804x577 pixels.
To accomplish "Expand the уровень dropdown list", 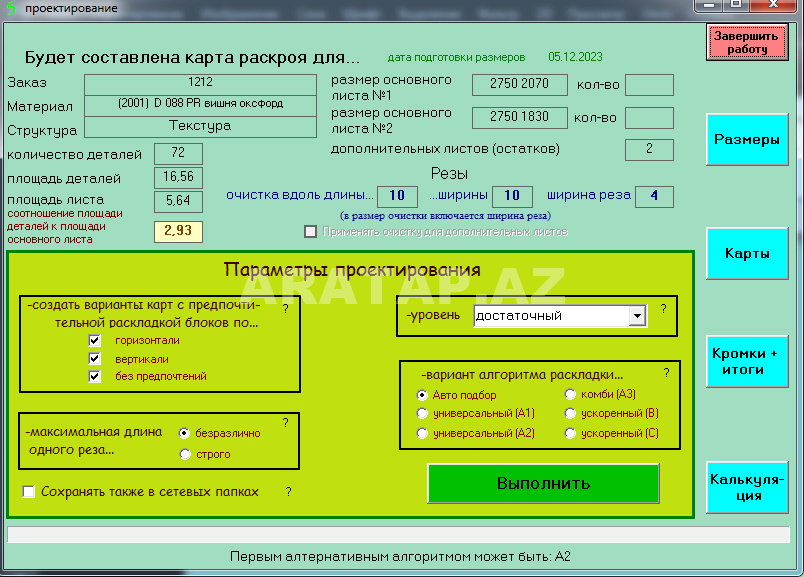I will pyautogui.click(x=637, y=316).
